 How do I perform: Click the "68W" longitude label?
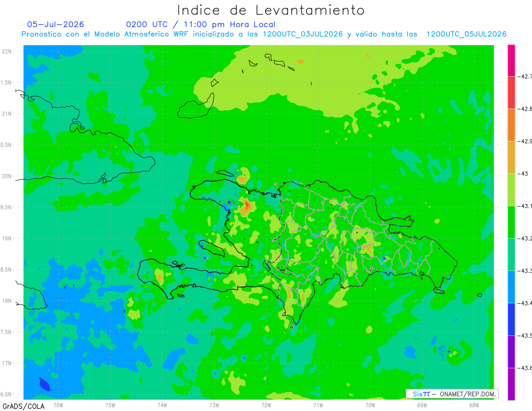pyautogui.click(x=474, y=405)
